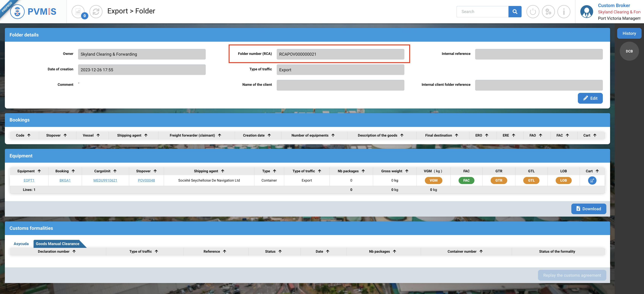Image resolution: width=644 pixels, height=294 pixels.
Task: Click into the Search input field
Action: pos(482,12)
